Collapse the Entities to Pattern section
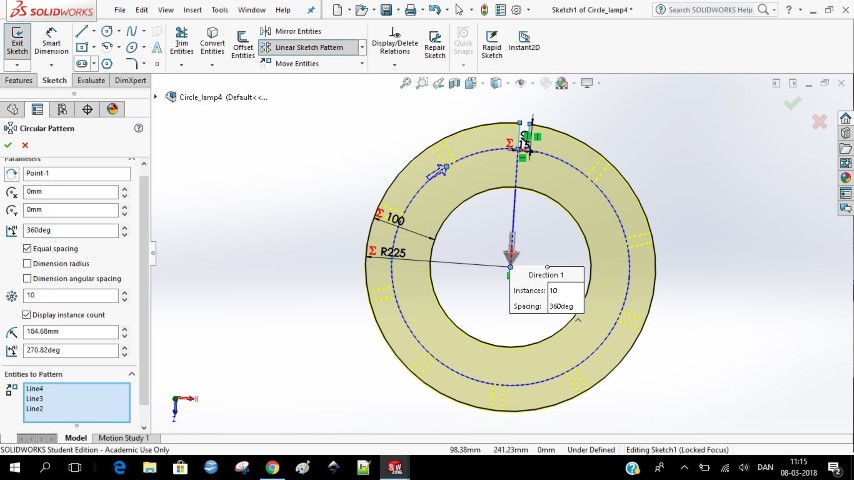Viewport: 854px width, 480px height. [132, 374]
